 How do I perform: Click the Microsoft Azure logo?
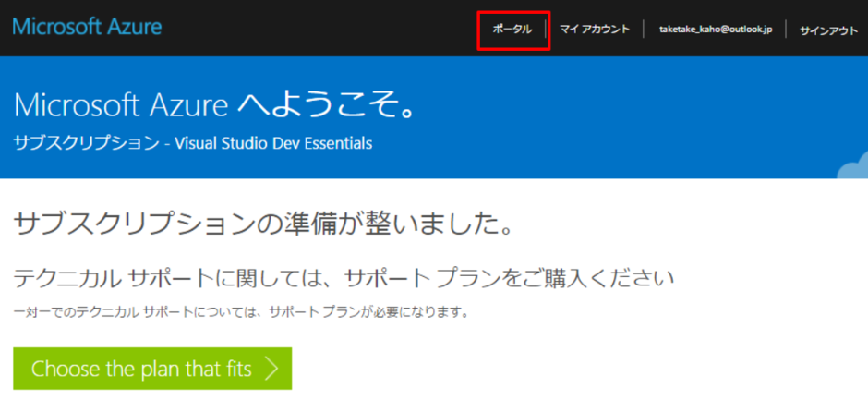(x=88, y=26)
